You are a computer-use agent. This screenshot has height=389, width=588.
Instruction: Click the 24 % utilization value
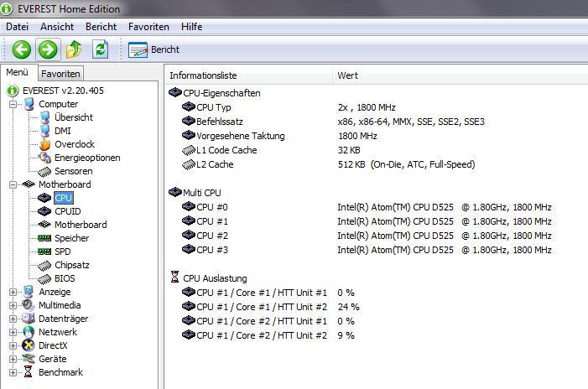348,307
